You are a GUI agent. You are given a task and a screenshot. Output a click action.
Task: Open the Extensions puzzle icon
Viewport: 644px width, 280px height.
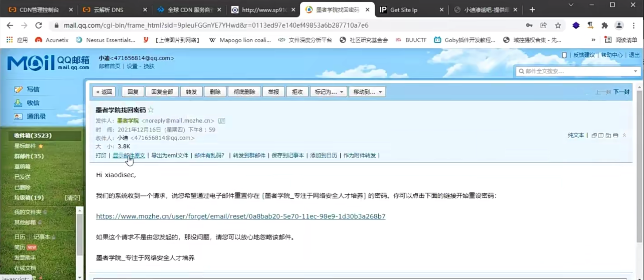pyautogui.click(x=605, y=25)
